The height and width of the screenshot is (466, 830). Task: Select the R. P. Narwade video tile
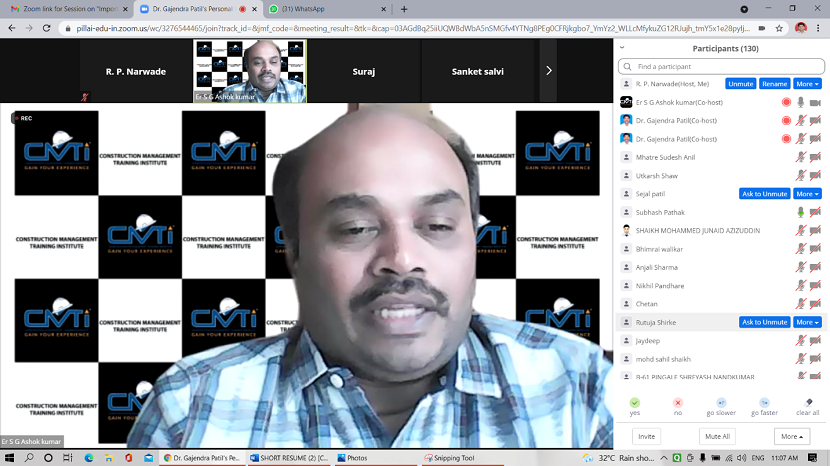[136, 71]
